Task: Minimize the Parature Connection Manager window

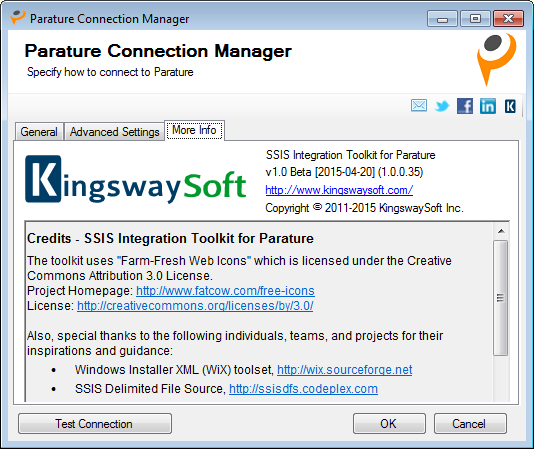Action: (442, 19)
